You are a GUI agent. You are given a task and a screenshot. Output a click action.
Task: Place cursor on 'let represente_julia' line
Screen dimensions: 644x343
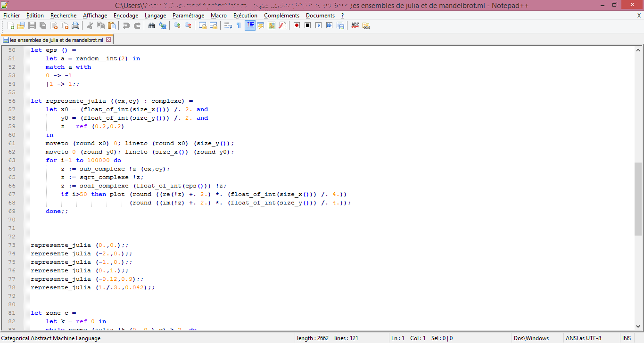112,101
